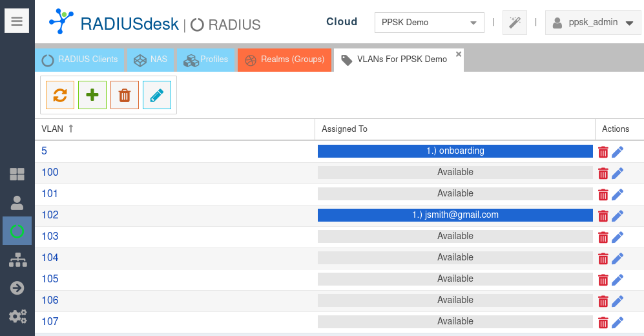This screenshot has height=336, width=644.
Task: Switch to the Realms (Groups) tab
Action: coord(285,59)
